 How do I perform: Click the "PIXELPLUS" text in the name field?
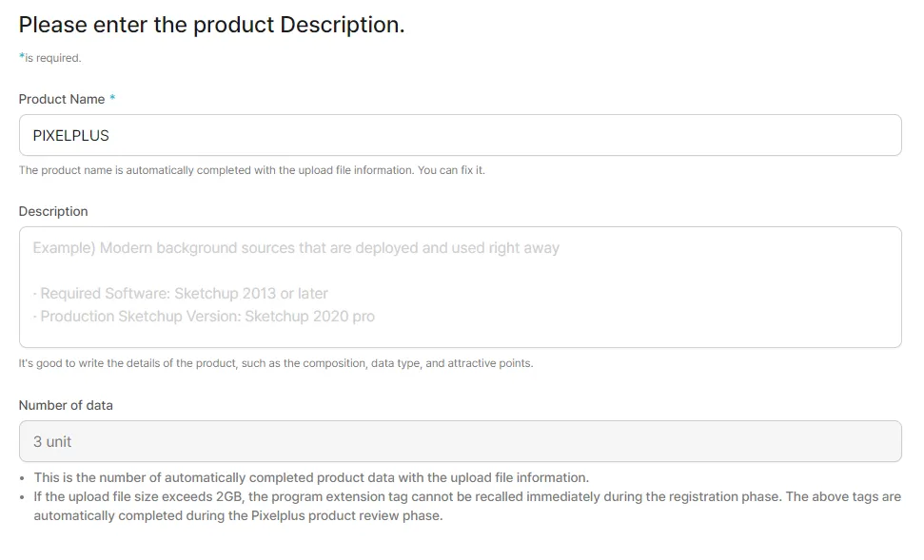click(70, 135)
